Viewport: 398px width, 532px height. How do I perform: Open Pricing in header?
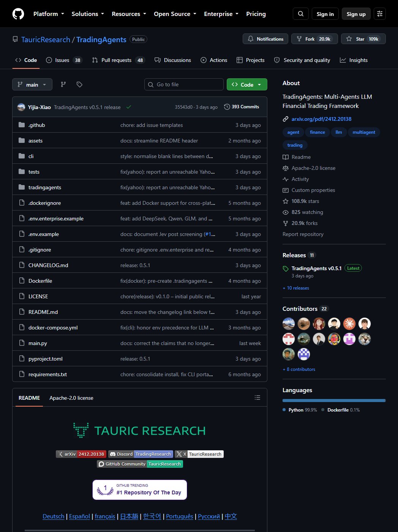pyautogui.click(x=256, y=14)
